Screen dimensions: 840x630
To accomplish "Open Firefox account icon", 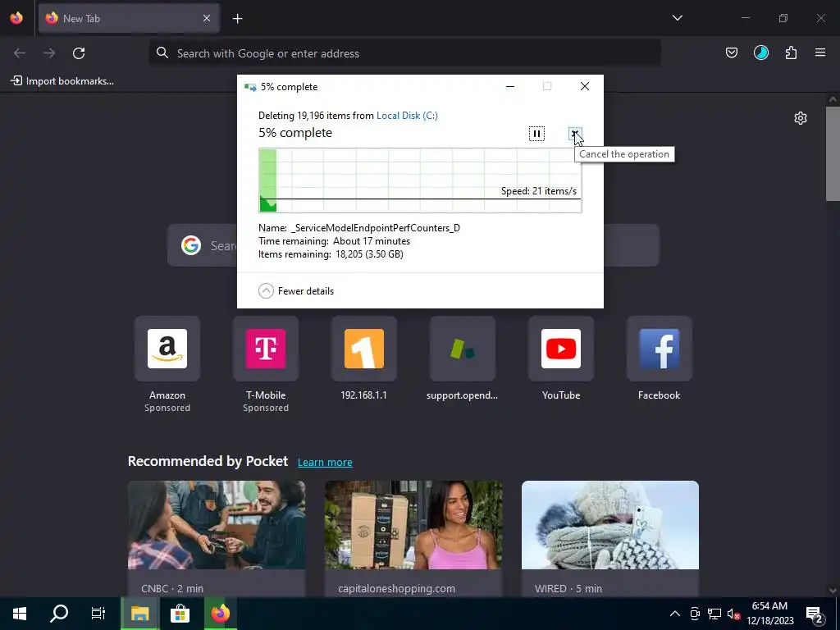I will [x=760, y=52].
